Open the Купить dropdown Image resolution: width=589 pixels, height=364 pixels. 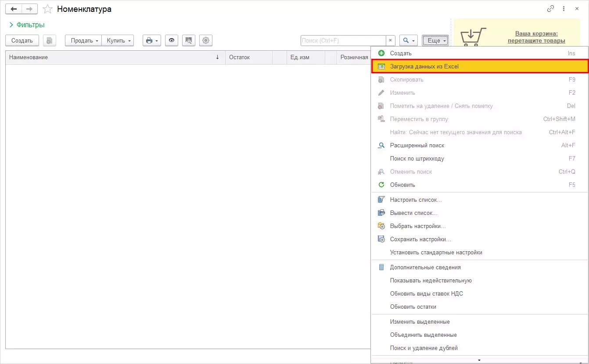tap(118, 40)
